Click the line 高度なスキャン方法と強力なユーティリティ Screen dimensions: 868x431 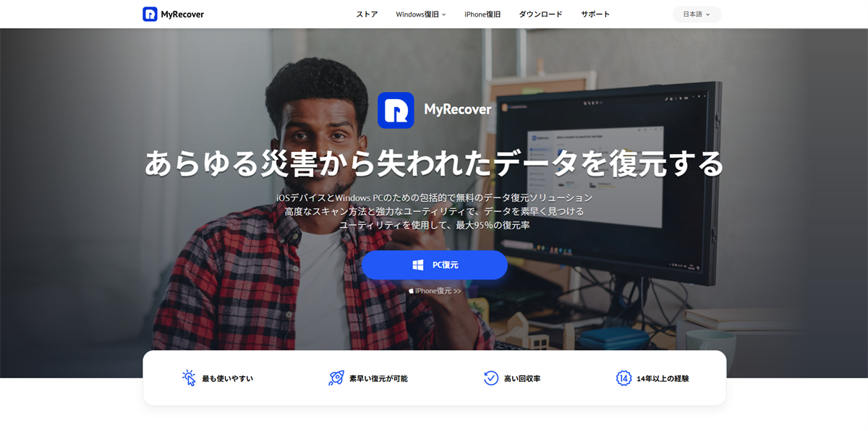click(x=435, y=211)
